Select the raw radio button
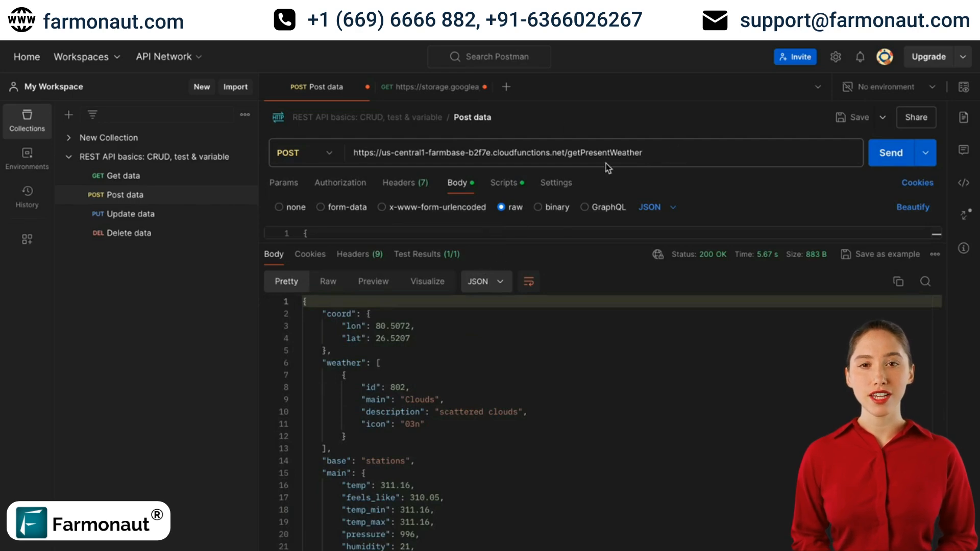This screenshot has height=551, width=980. click(501, 207)
